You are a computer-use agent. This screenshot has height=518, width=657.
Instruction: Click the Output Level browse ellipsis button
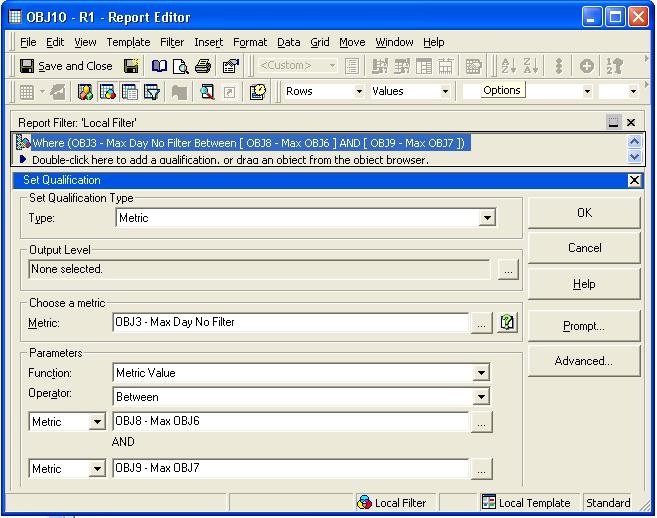coord(508,269)
